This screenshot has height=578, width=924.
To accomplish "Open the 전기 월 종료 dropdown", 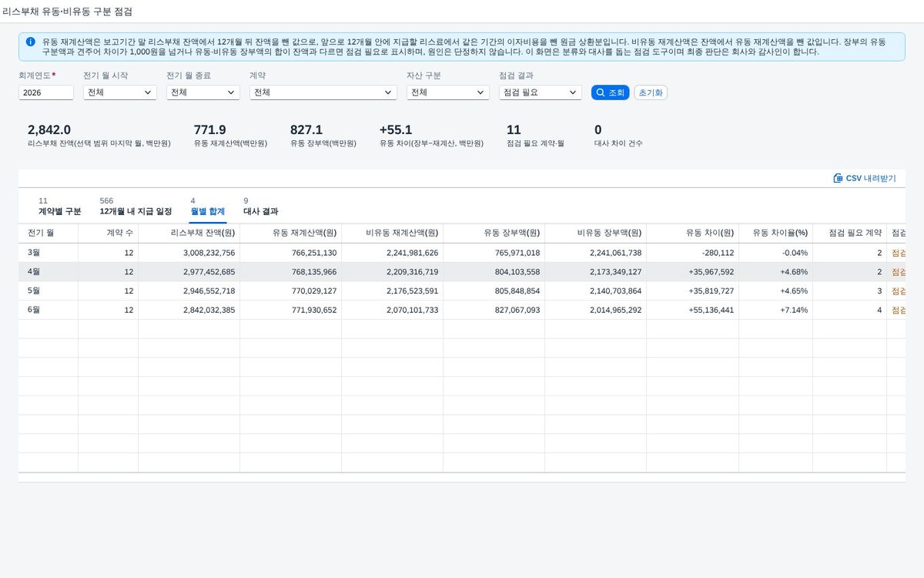I will pyautogui.click(x=203, y=92).
